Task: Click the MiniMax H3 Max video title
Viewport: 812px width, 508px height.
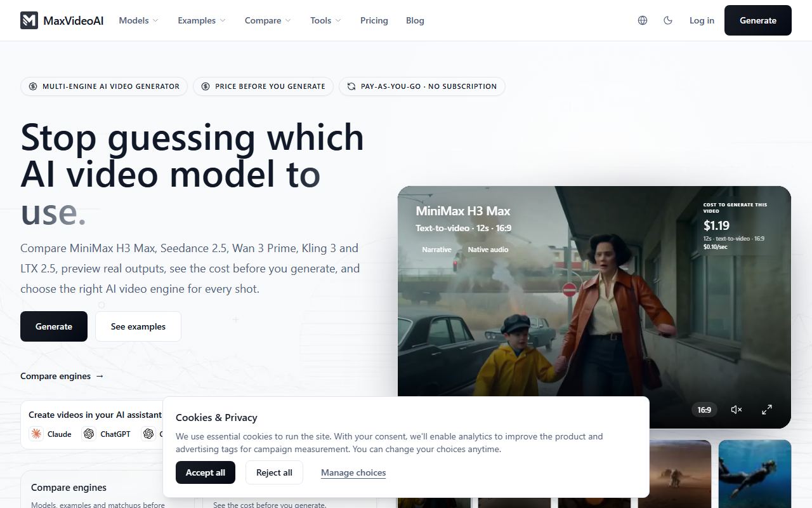Action: coord(463,211)
